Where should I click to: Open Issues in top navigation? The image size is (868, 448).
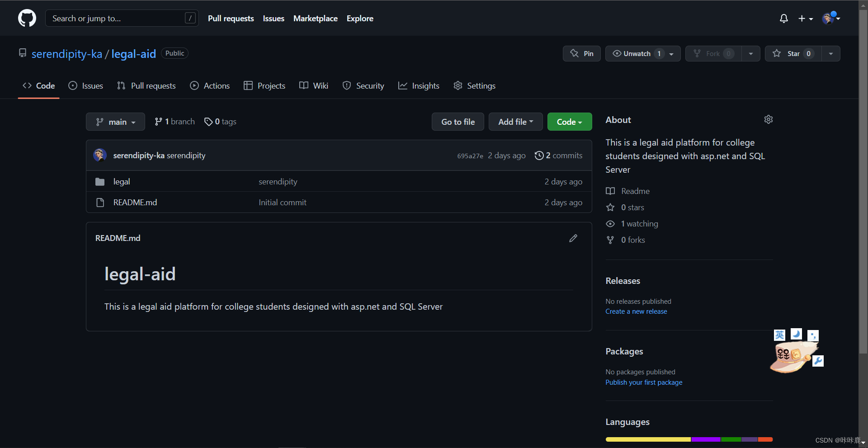point(274,19)
